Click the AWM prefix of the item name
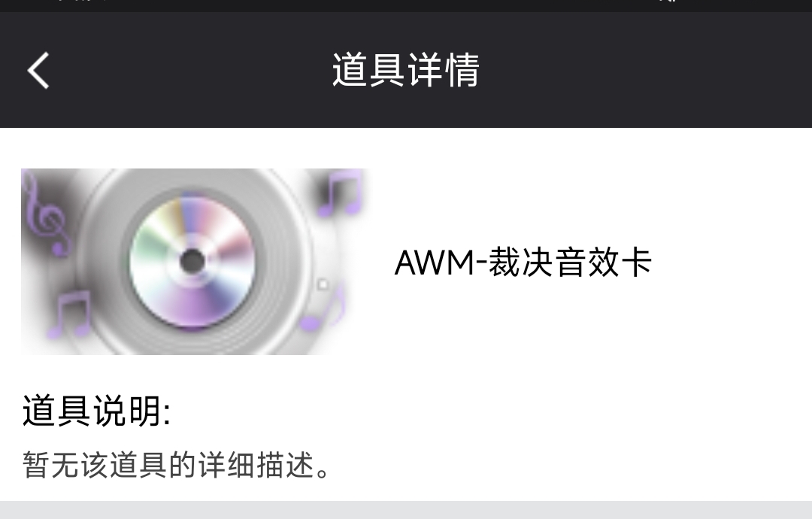Viewport: 812px width, 519px height. (435, 263)
